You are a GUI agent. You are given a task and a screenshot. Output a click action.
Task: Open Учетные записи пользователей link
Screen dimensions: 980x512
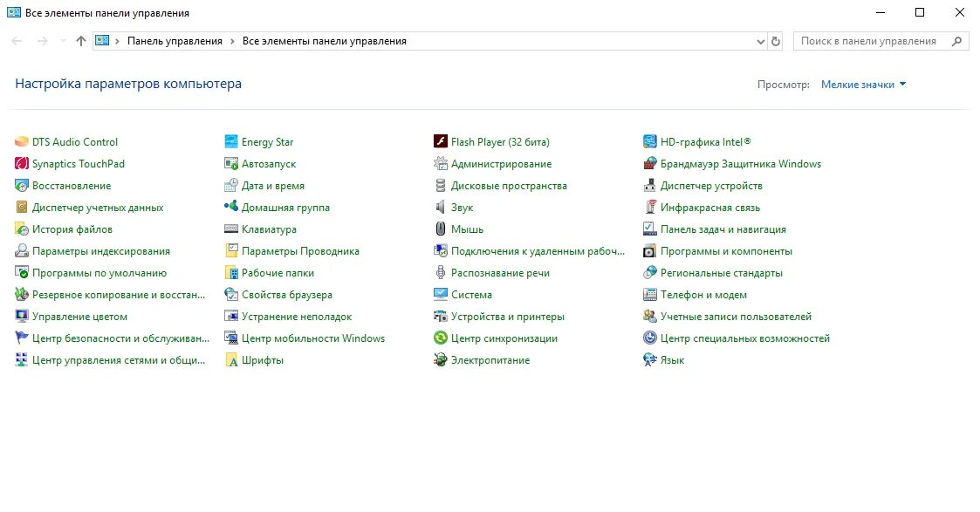[736, 317]
